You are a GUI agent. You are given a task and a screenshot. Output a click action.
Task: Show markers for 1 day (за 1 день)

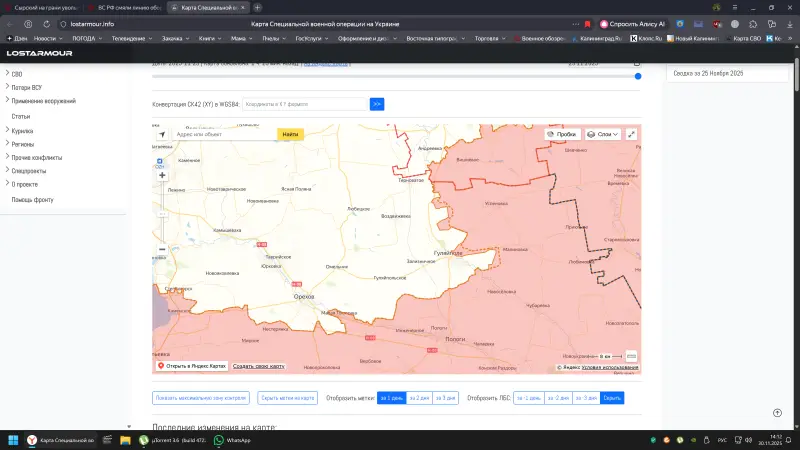point(392,398)
